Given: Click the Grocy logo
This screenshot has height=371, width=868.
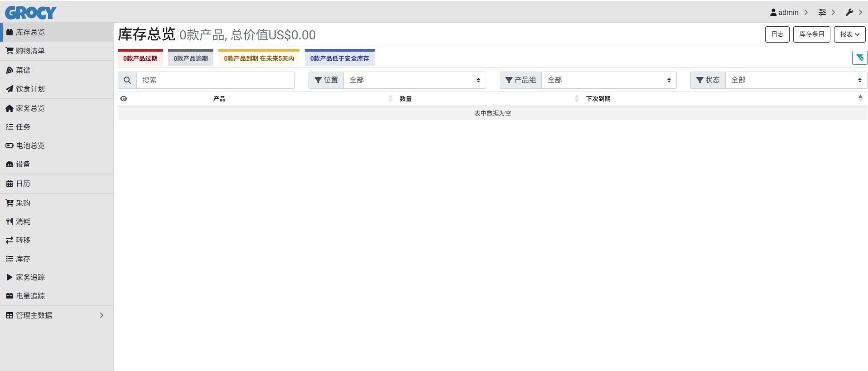Looking at the screenshot, I should 31,13.
